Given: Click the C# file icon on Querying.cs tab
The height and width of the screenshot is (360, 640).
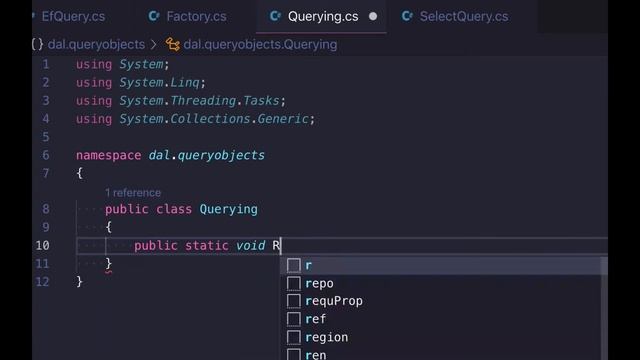Looking at the screenshot, I should (x=276, y=16).
